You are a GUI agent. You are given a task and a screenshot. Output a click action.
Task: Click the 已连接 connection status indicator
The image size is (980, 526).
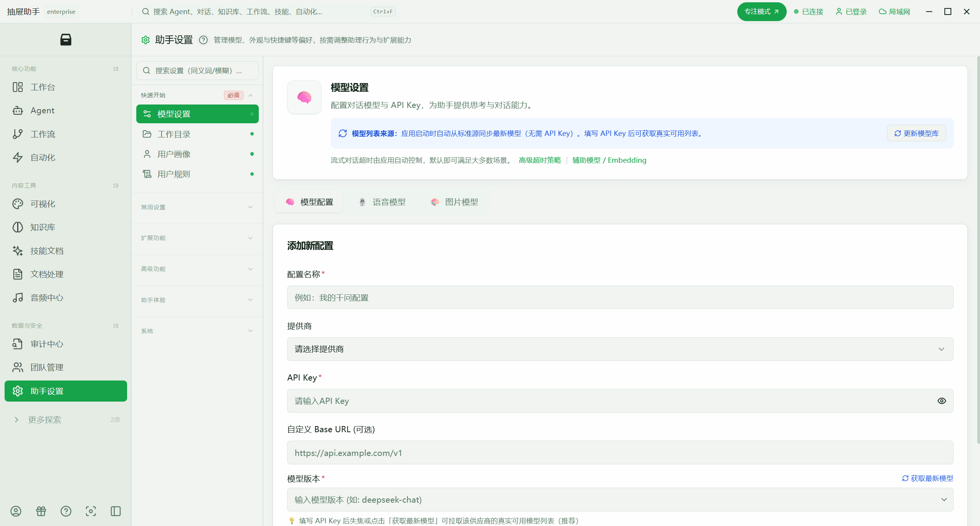(x=808, y=11)
